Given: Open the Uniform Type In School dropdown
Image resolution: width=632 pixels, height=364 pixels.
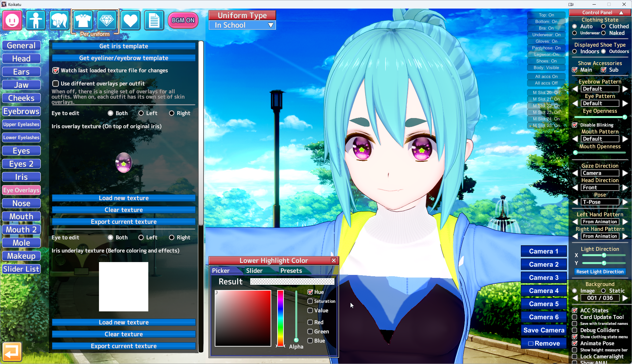Looking at the screenshot, I should [242, 25].
